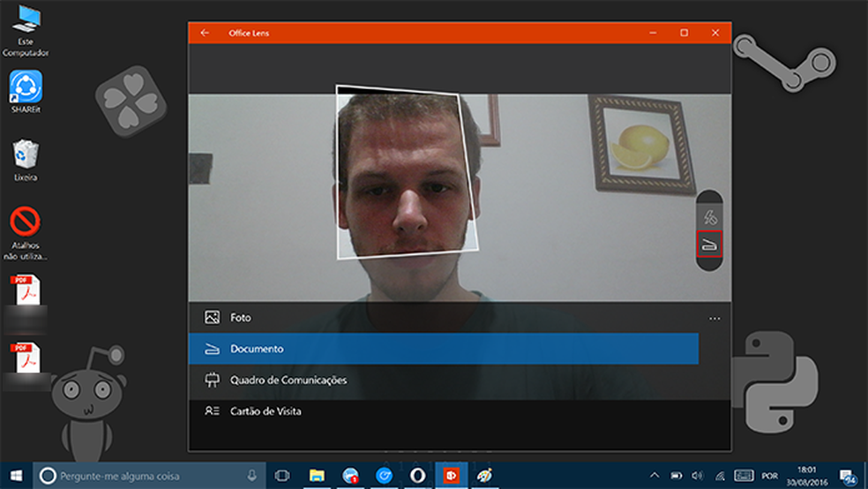
Task: Open the touch keyboard tray icon
Action: (744, 476)
